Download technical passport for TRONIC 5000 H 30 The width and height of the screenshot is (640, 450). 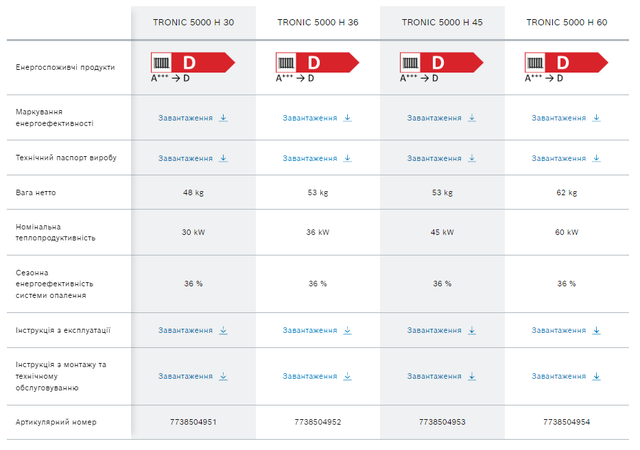(x=193, y=158)
